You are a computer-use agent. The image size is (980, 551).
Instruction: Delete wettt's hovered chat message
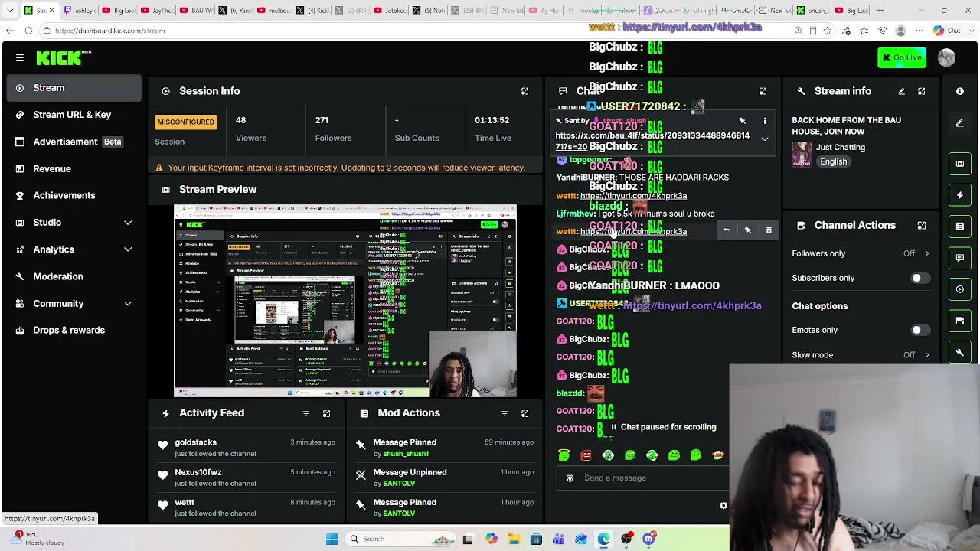point(769,230)
